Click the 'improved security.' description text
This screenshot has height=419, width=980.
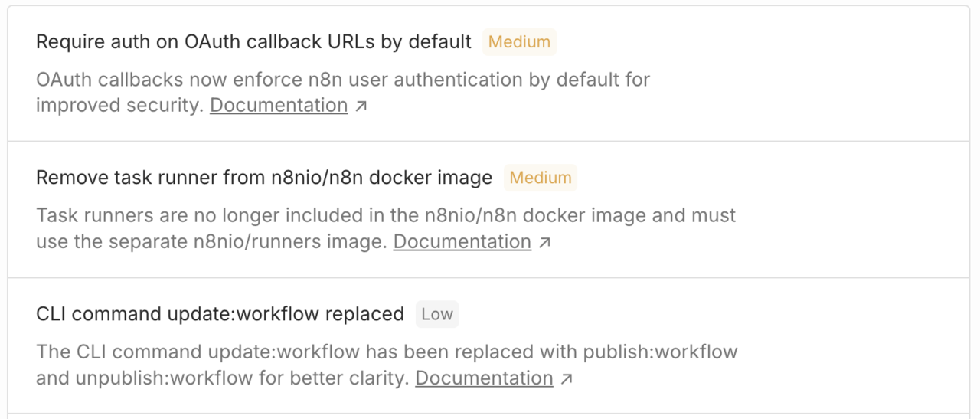[x=119, y=106]
